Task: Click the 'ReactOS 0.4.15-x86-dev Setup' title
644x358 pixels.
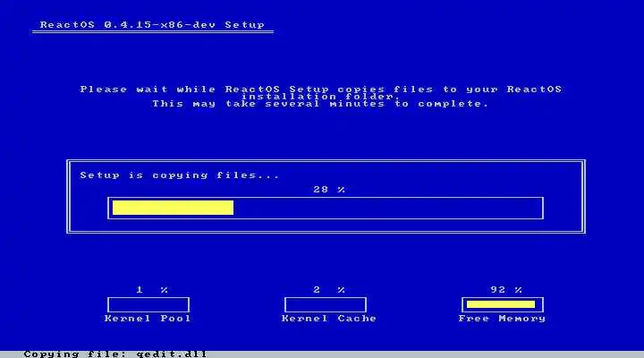Action: click(152, 25)
